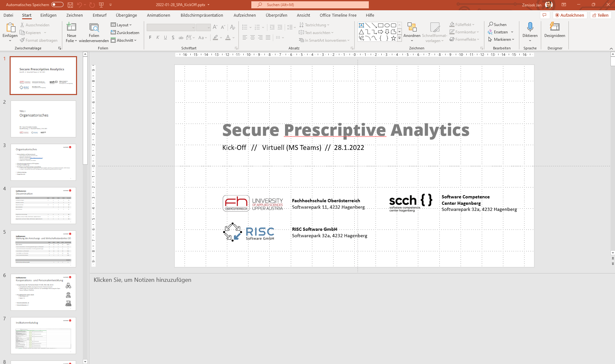
Task: Switch to the Animationen tab
Action: tap(159, 15)
